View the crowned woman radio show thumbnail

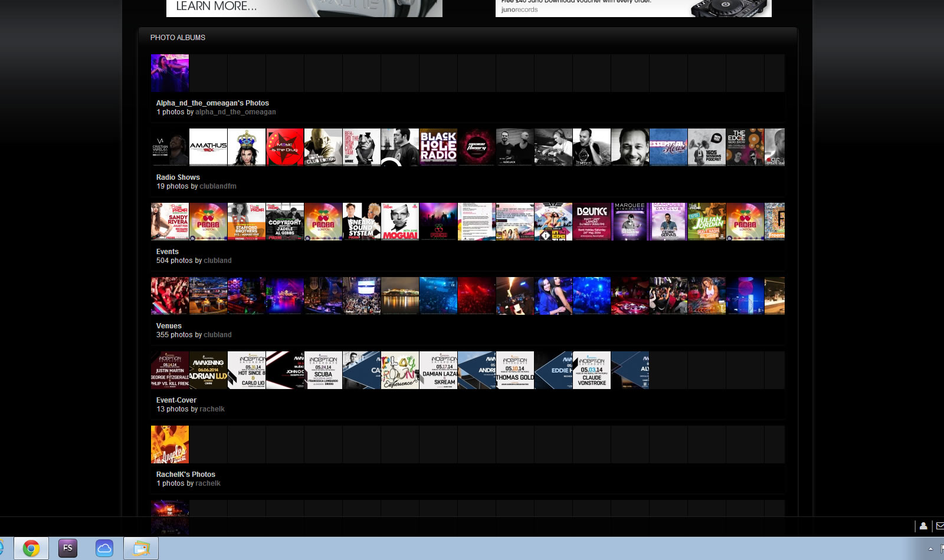click(x=247, y=147)
